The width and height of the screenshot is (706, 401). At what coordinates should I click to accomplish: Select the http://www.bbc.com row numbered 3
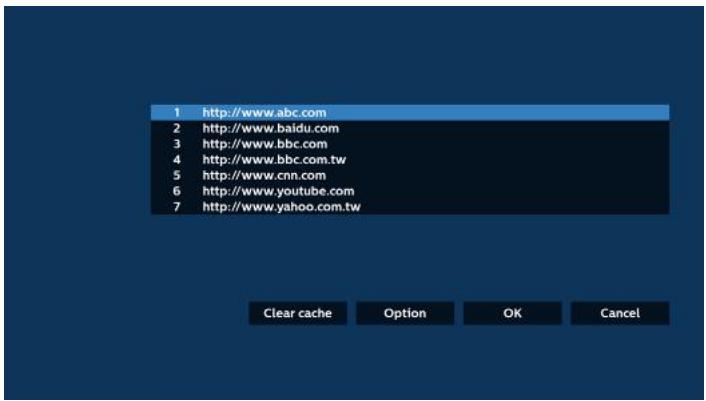point(410,144)
